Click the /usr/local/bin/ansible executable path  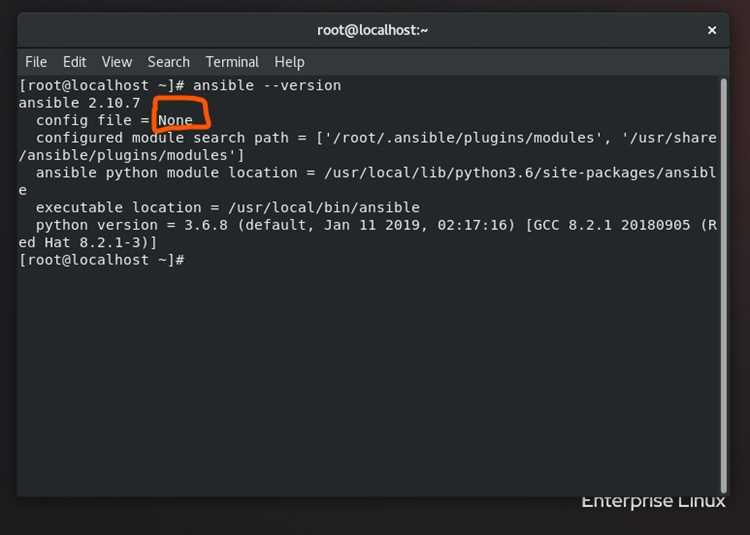pyautogui.click(x=324, y=207)
